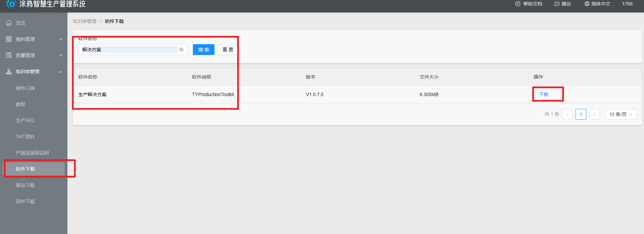Click the 建议 comment icon

[557, 4]
